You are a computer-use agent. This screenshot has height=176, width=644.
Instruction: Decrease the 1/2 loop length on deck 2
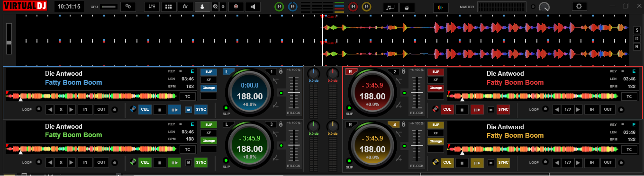[557, 109]
